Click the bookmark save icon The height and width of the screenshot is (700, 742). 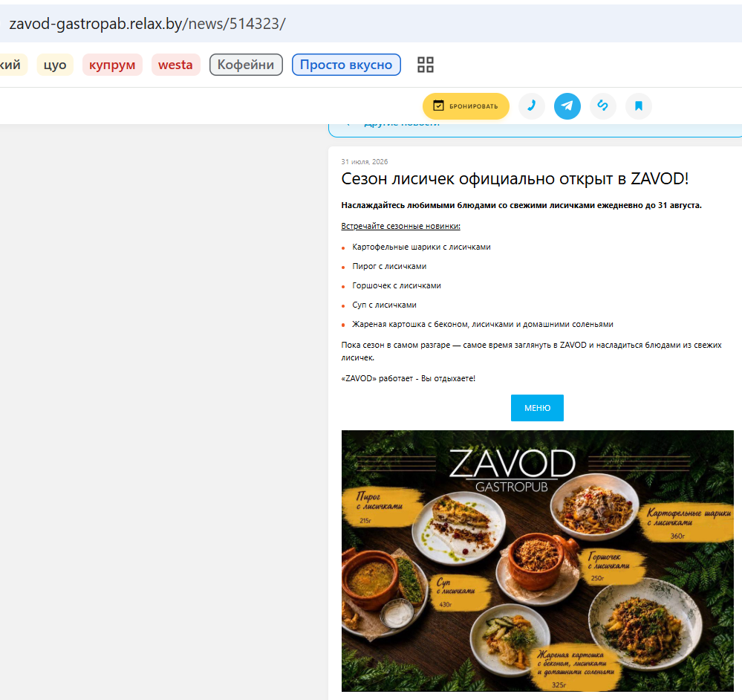(x=638, y=106)
